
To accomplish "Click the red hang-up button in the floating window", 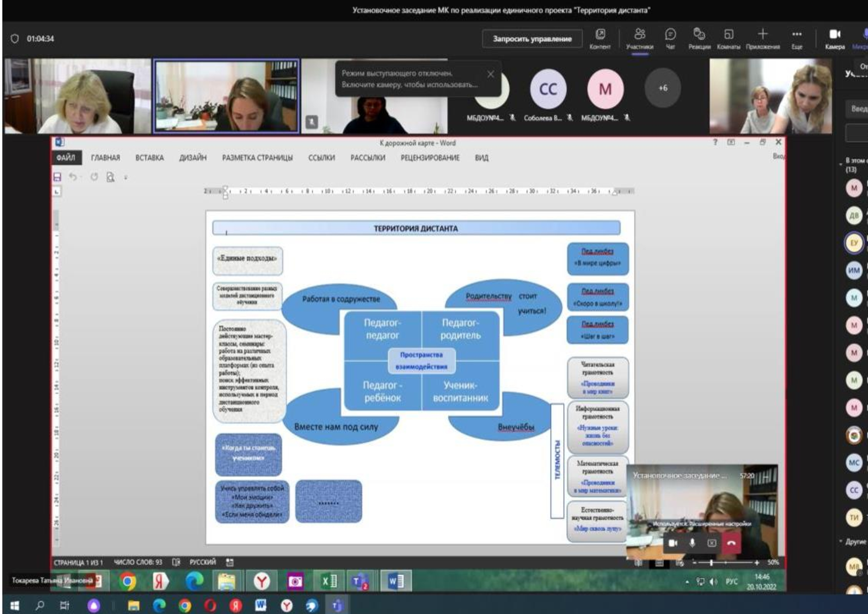I will click(731, 543).
